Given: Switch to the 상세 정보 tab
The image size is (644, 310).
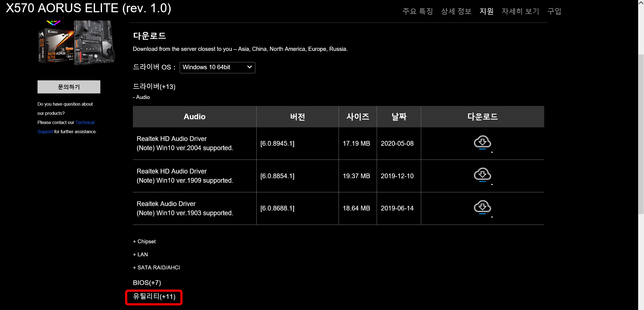Looking at the screenshot, I should tap(456, 11).
